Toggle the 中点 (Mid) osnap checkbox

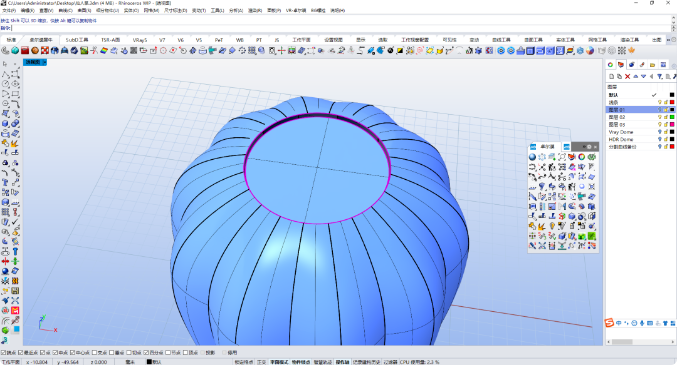click(55, 353)
